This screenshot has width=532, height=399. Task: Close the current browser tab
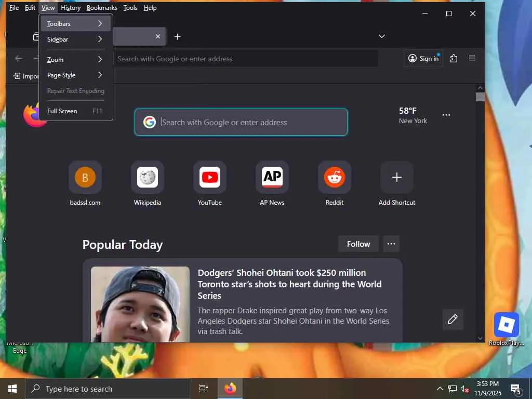pos(158,36)
